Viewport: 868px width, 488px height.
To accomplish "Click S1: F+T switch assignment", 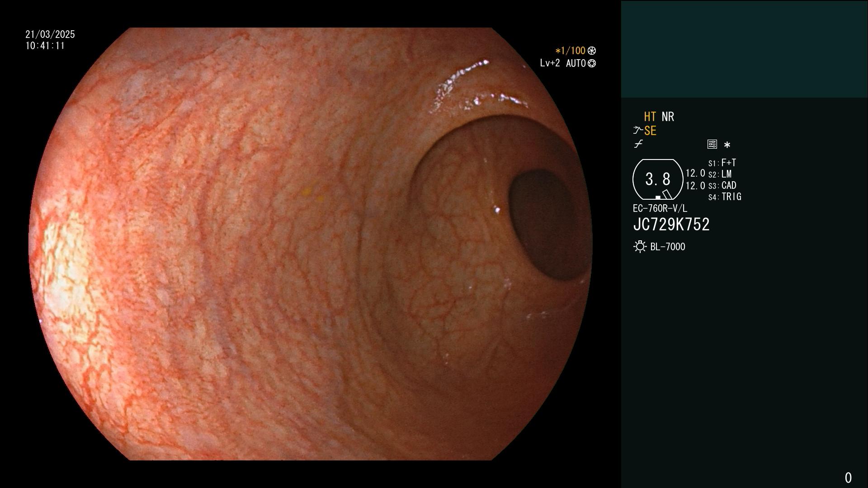I will 722,163.
